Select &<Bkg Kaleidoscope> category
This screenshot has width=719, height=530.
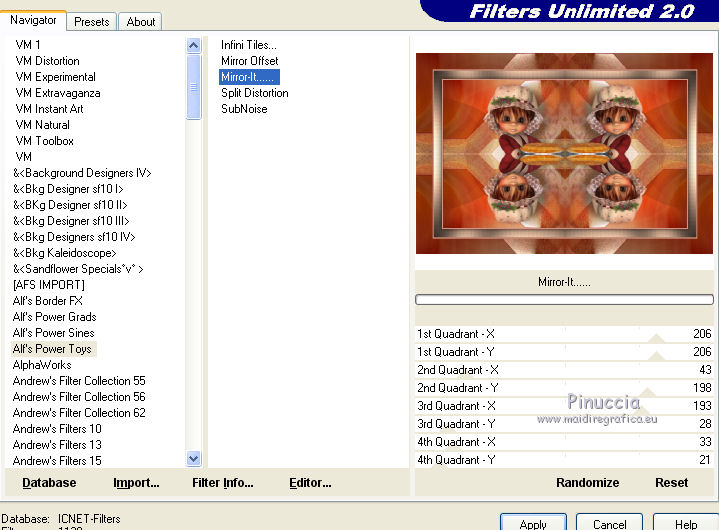coord(65,253)
